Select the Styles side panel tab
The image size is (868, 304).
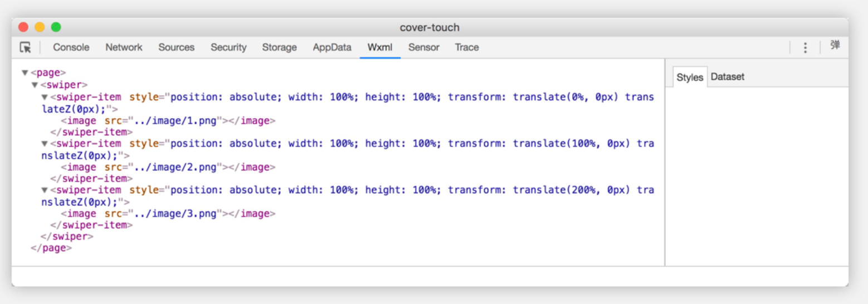690,77
